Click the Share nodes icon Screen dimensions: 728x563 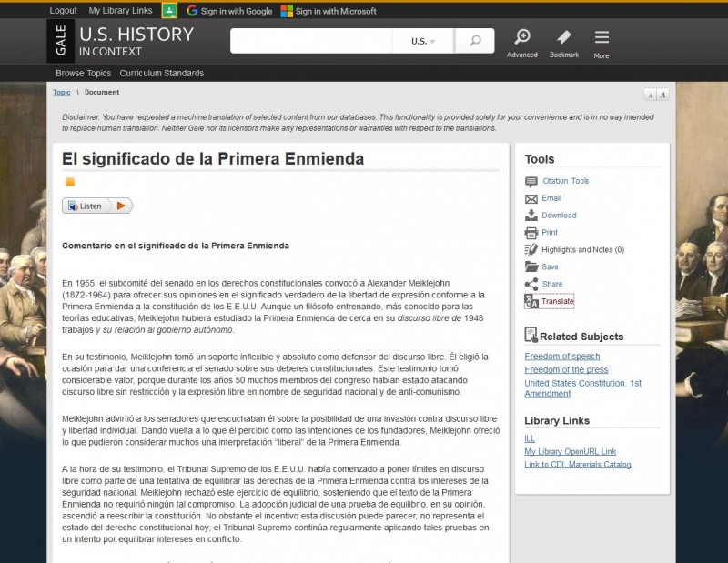tap(531, 284)
